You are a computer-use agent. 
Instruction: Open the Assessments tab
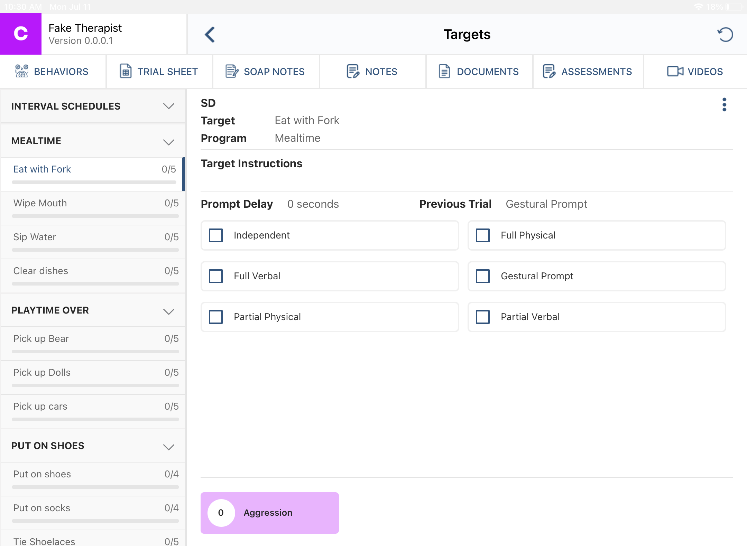click(x=588, y=72)
